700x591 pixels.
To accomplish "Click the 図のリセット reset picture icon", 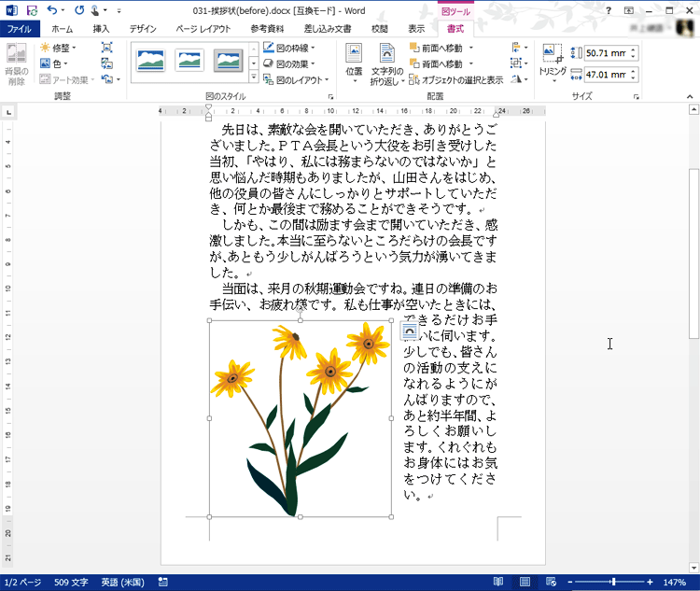I will [106, 79].
